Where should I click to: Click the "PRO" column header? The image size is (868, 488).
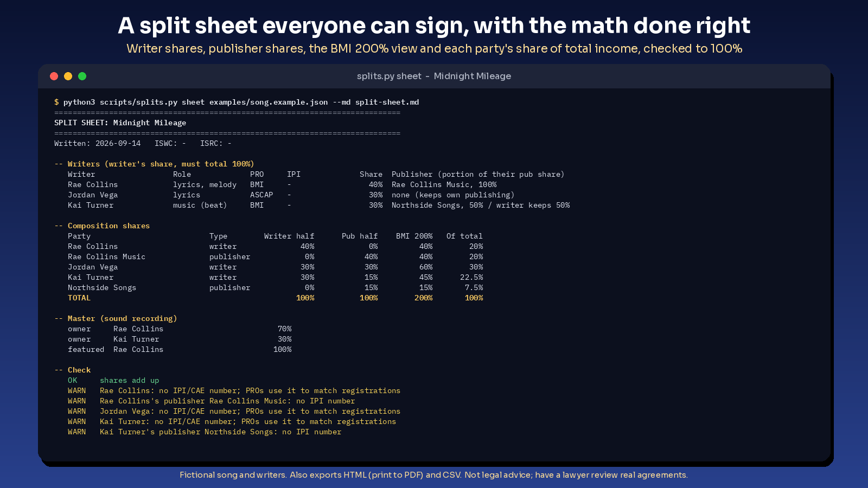257,174
